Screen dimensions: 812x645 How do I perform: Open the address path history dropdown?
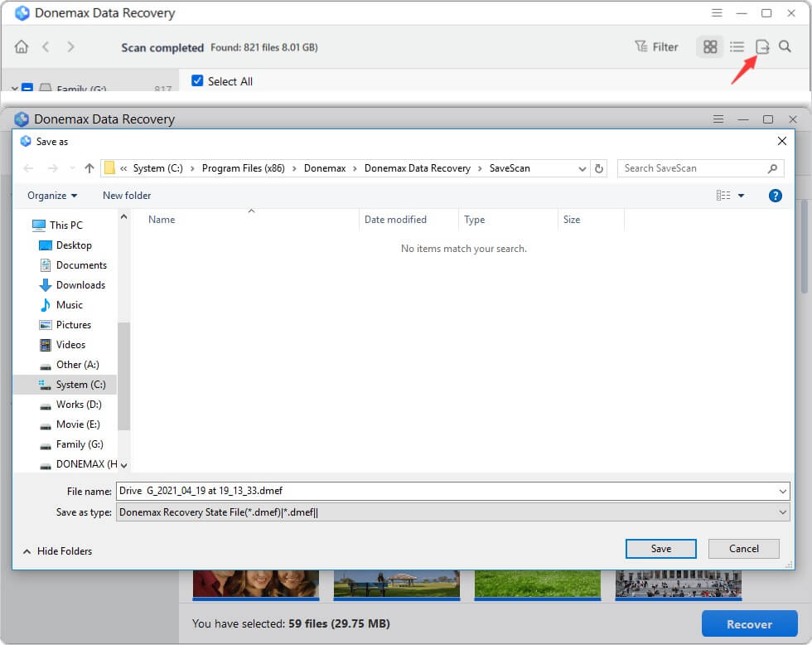582,168
